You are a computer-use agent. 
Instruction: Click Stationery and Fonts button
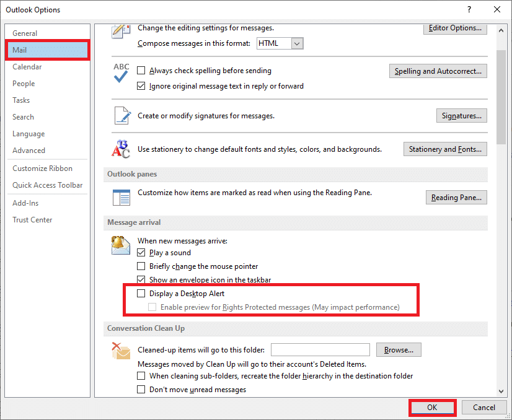tap(445, 149)
